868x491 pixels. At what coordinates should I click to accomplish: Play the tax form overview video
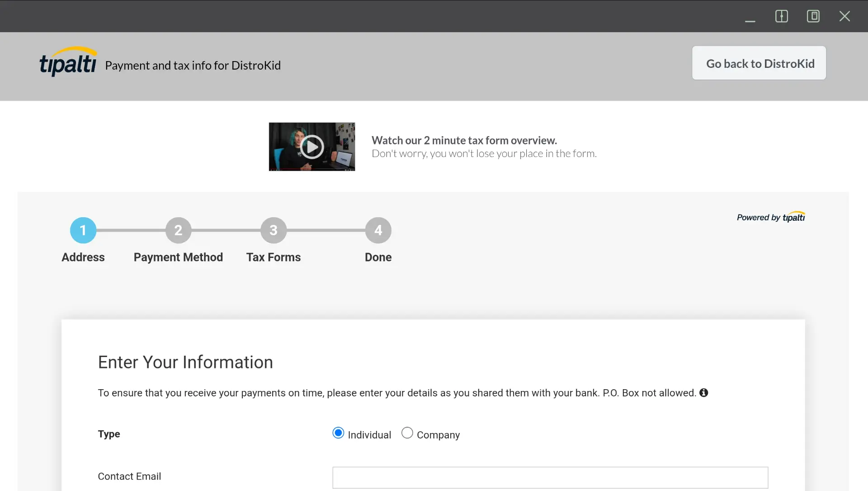coord(312,147)
